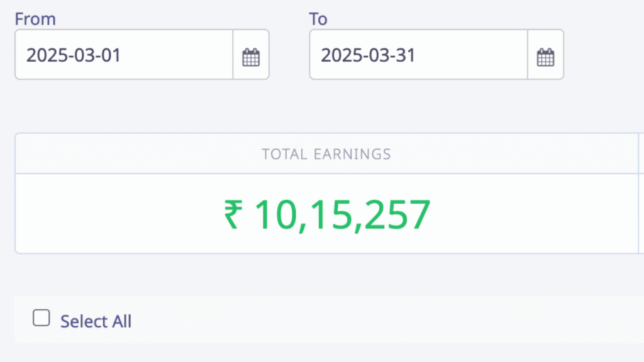Viewport: 644px width, 362px height.
Task: Tick the Select All checkbox
Action: tap(42, 319)
